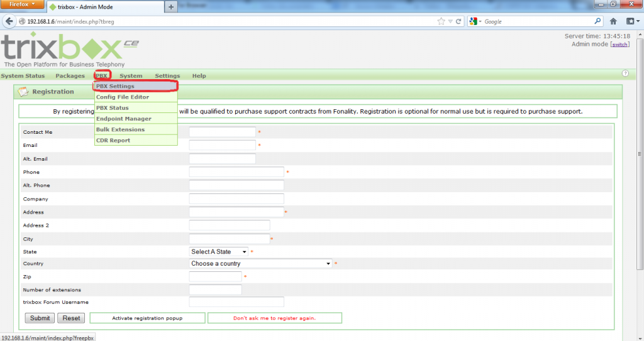644x341 pixels.
Task: Click the Company input field
Action: (x=236, y=198)
